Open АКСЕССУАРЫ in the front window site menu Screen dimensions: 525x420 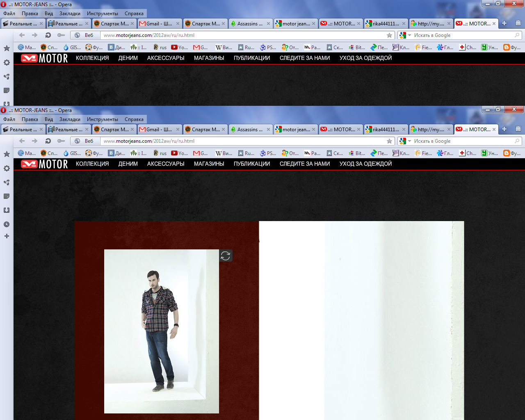166,164
